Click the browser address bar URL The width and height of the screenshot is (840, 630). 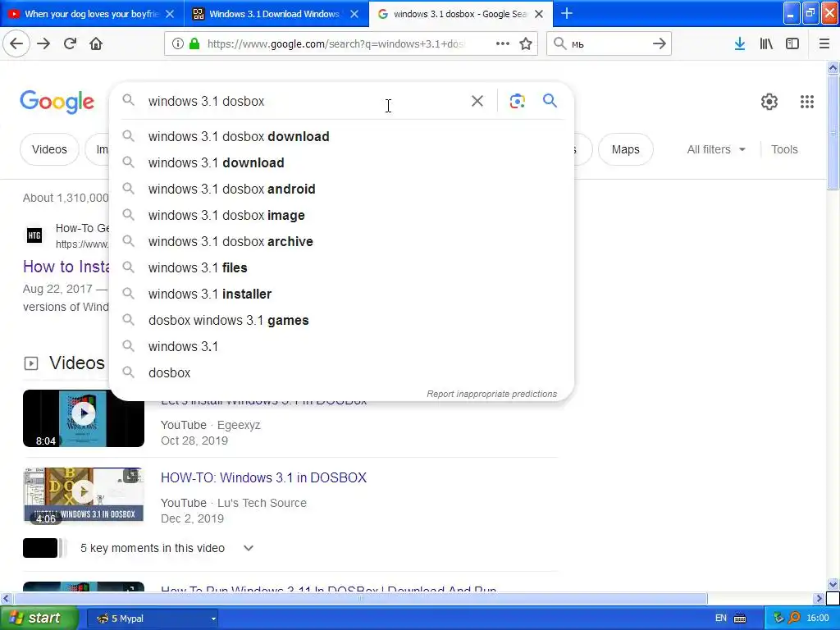[x=336, y=43]
